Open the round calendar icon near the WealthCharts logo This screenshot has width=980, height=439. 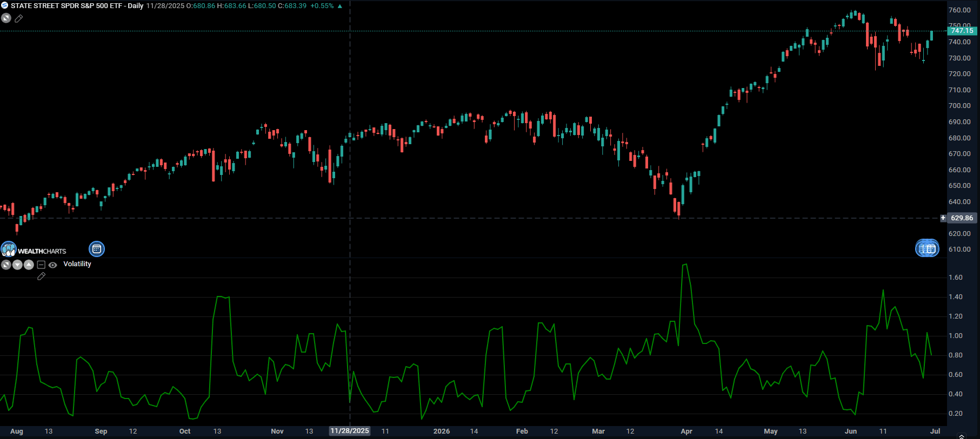[97, 249]
